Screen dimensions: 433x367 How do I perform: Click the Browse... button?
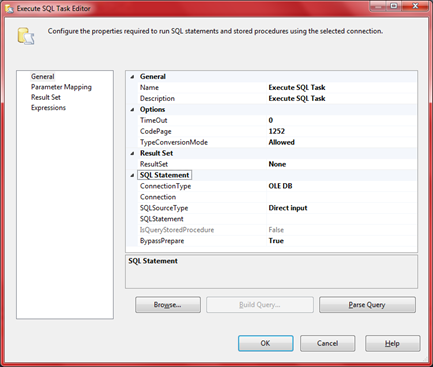point(168,305)
